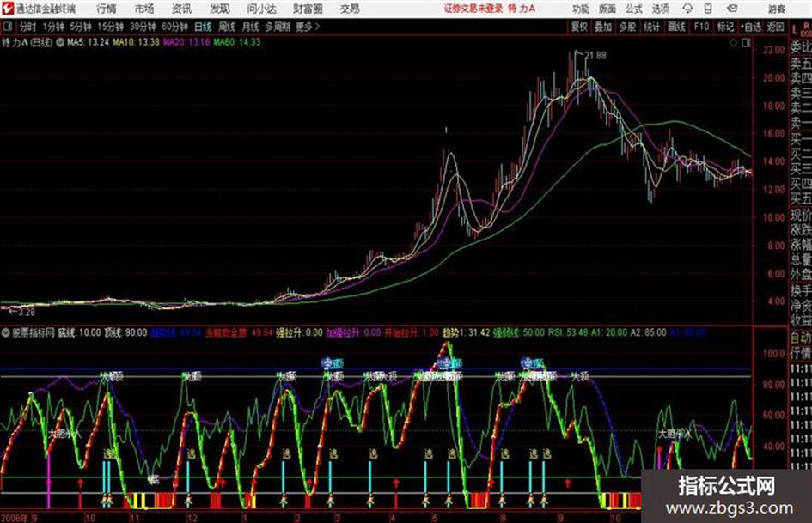Switch to the 5分钟 period tab
Screen dimensions: 812x523
tap(81, 27)
